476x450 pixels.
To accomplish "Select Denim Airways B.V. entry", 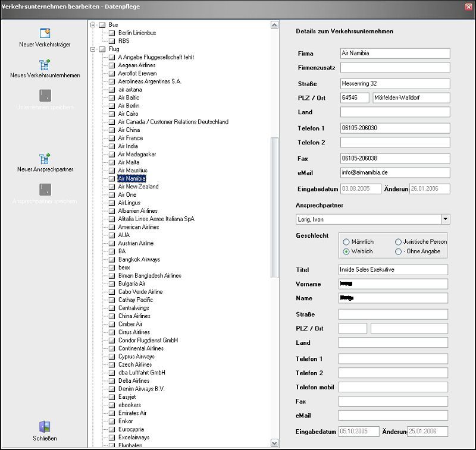I will [x=141, y=389].
